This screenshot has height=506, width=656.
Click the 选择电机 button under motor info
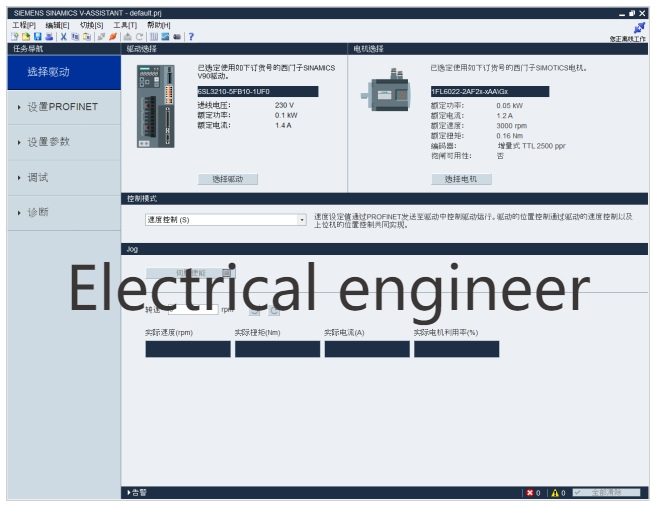(x=461, y=179)
